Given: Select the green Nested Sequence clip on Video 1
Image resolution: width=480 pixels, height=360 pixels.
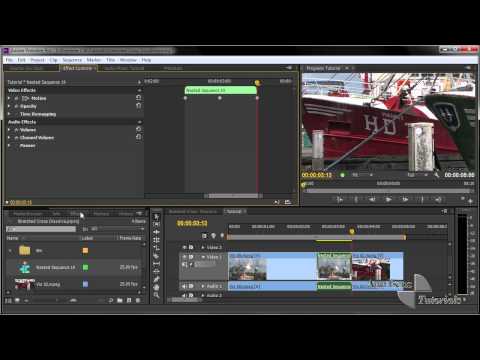Looking at the screenshot, I should pos(334,266).
